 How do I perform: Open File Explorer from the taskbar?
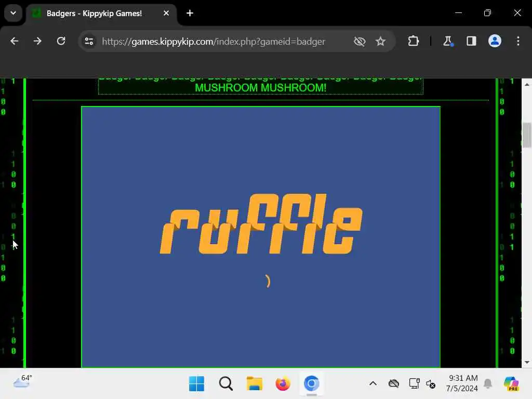254,384
